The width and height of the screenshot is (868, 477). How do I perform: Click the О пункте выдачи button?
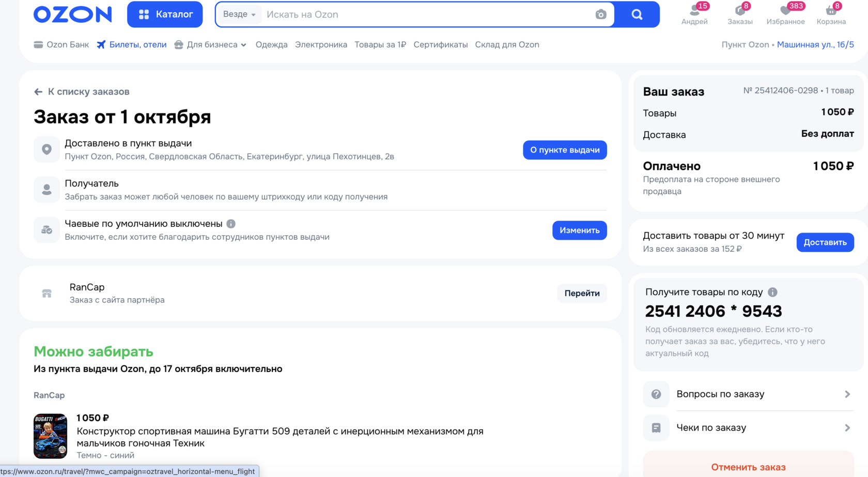[565, 150]
